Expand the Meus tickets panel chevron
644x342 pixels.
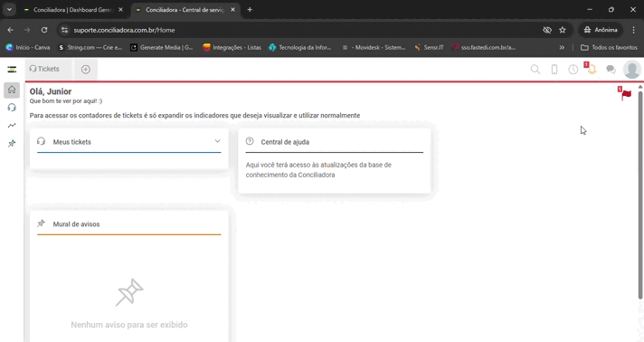[x=217, y=141]
